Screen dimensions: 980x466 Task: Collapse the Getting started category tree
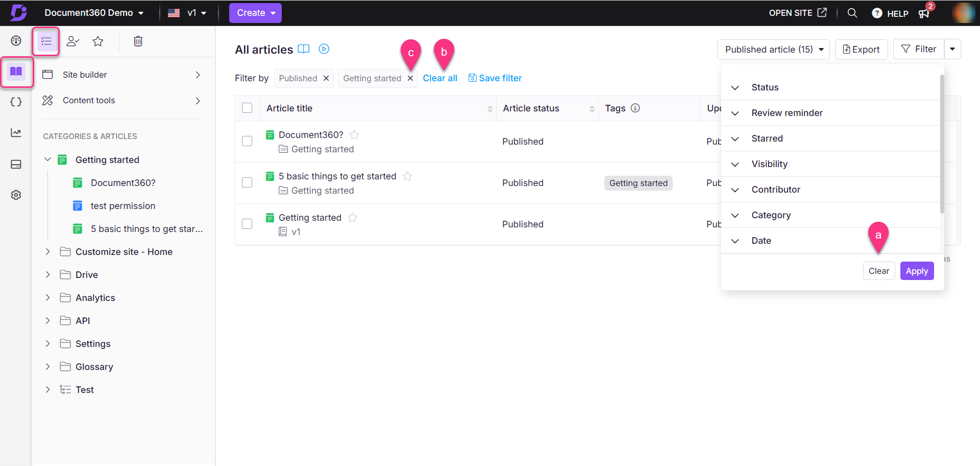pos(47,159)
